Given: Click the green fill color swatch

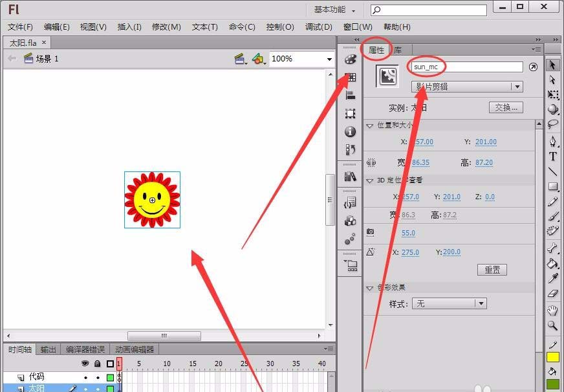Looking at the screenshot, I should click(x=553, y=384).
